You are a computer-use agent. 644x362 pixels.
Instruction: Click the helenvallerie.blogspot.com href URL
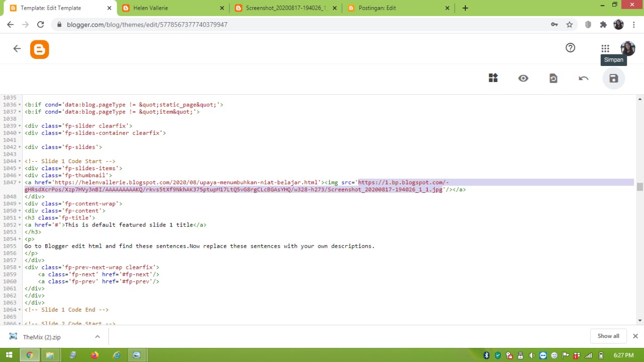186,182
